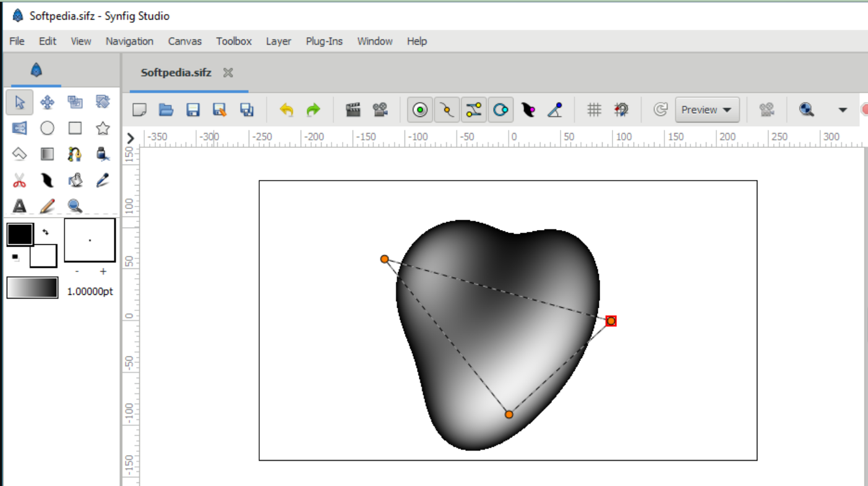Select the Cutout scissors tool

coord(19,180)
